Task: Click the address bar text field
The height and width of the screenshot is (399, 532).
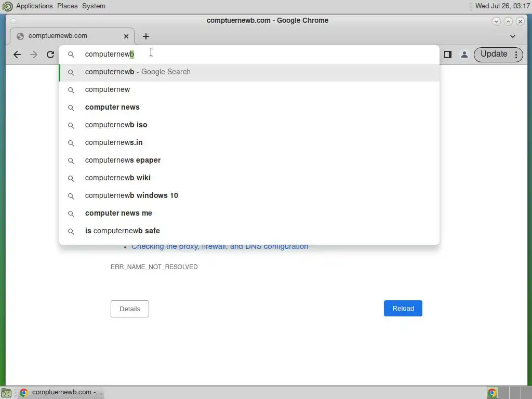Action: [249, 54]
